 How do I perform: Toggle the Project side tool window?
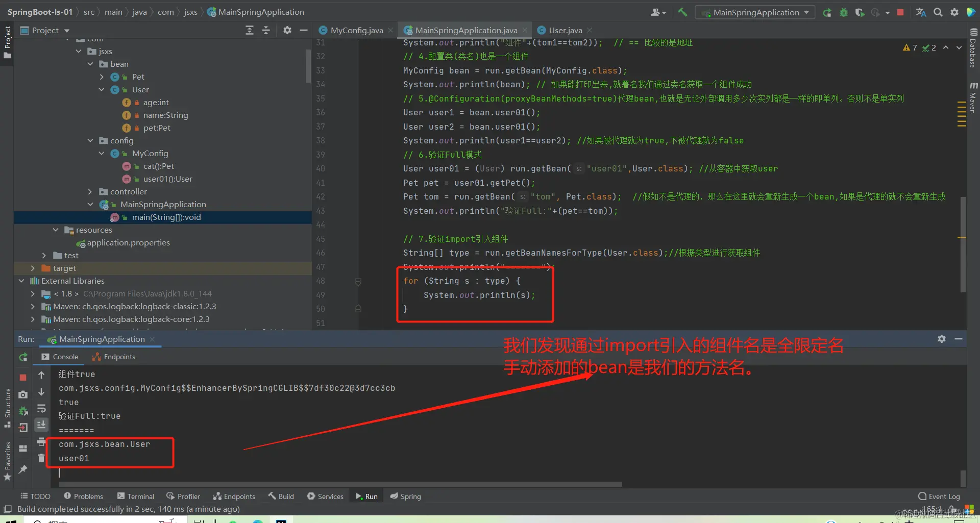[x=7, y=42]
